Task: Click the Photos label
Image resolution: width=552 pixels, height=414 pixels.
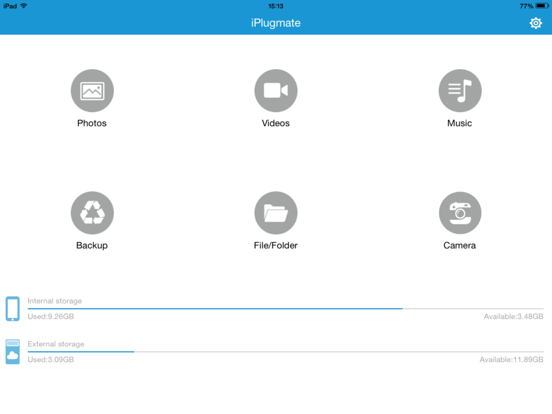Action: coord(92,123)
